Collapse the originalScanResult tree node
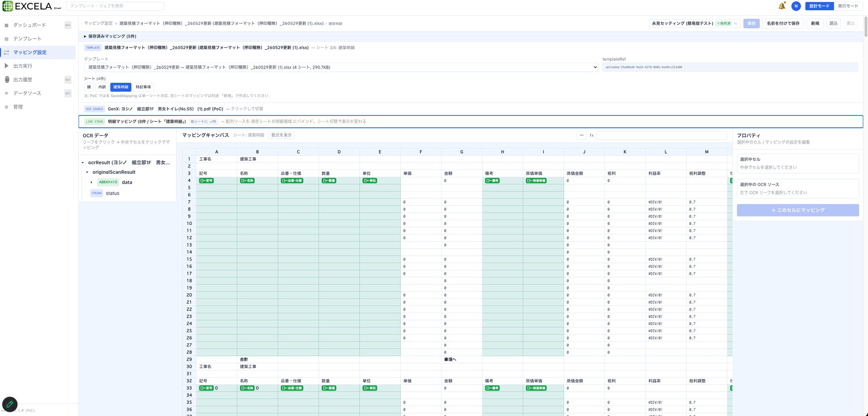 click(x=87, y=172)
